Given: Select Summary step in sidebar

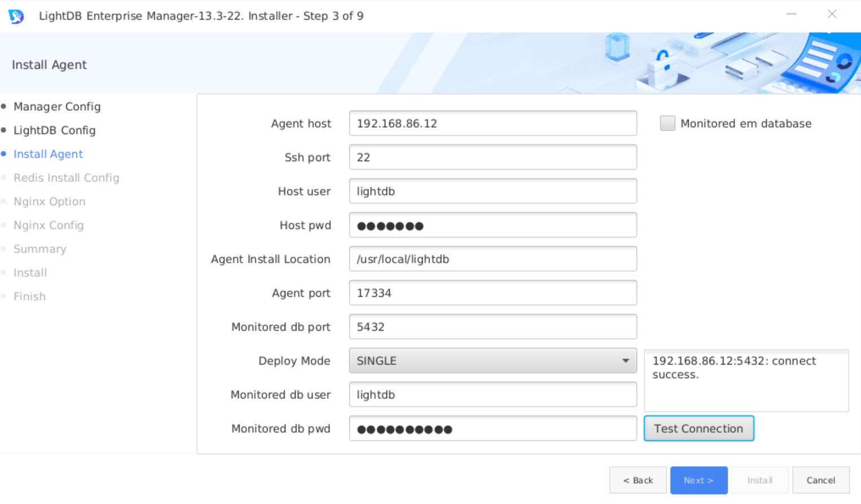Looking at the screenshot, I should point(40,249).
